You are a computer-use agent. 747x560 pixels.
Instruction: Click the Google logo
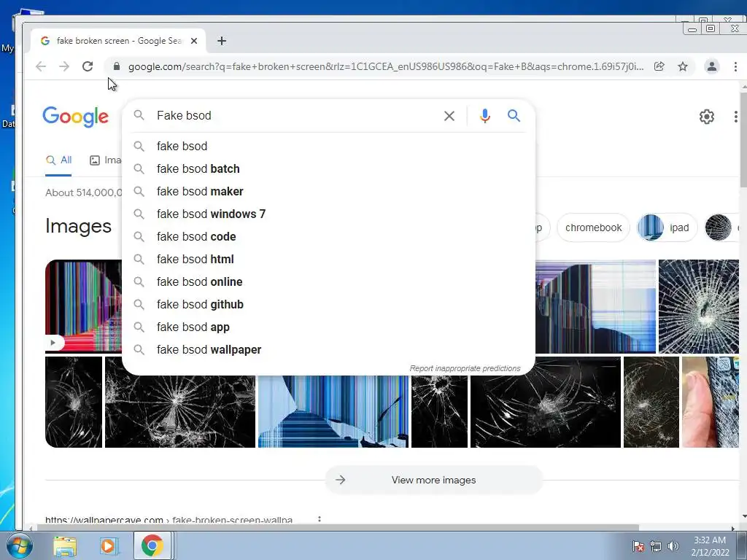75,117
